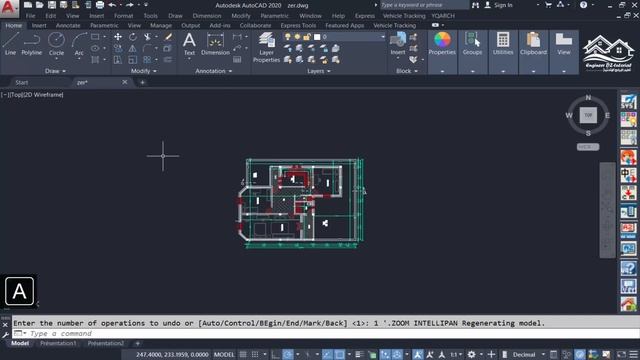The width and height of the screenshot is (640, 360).
Task: Click the Plot printer icon
Action: click(100, 5)
